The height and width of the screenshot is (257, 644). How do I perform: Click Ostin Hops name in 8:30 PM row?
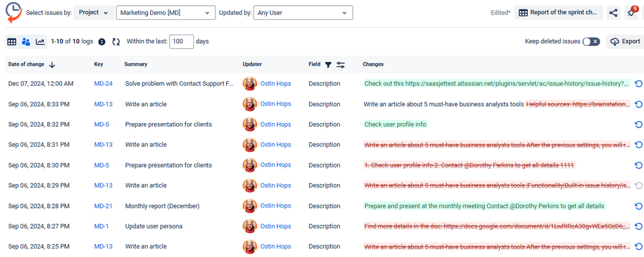tap(276, 165)
